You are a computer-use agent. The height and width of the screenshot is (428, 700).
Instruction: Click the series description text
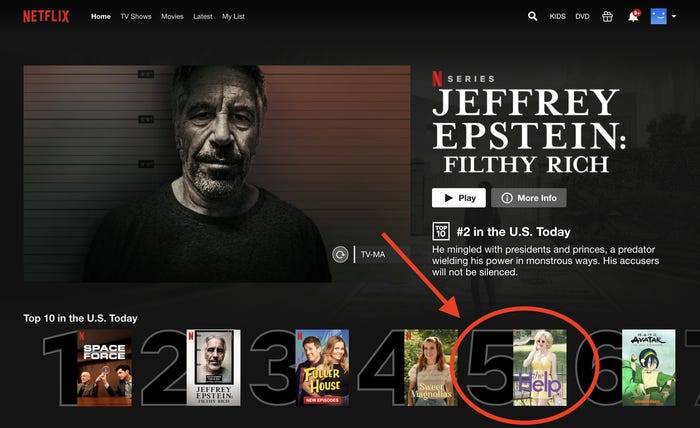coord(546,261)
